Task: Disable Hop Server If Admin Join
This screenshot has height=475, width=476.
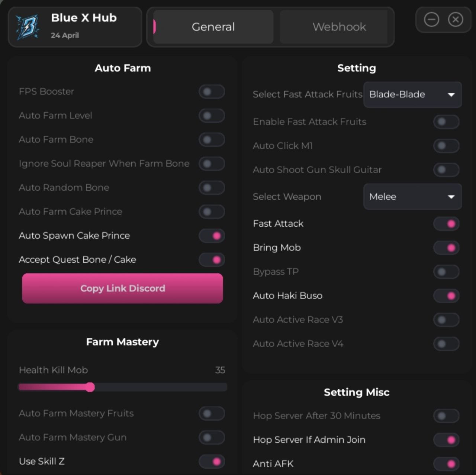Action: (x=446, y=440)
